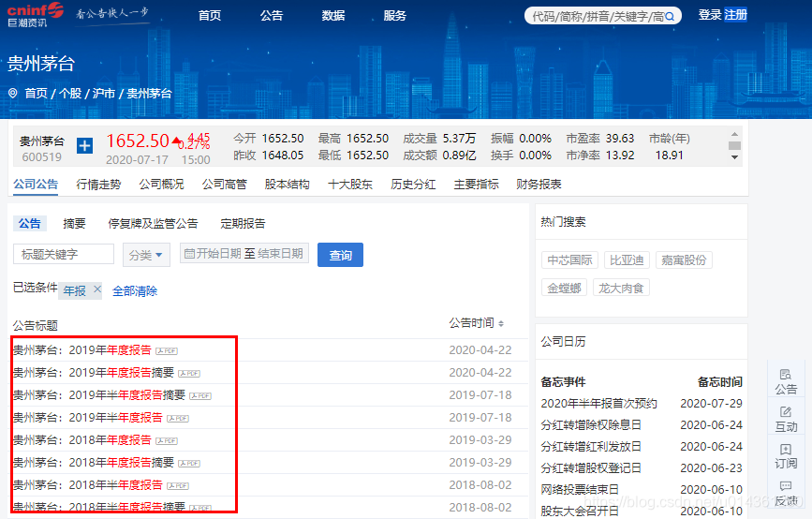
Task: Click the scroll up arrow in quote panel
Action: [734, 134]
